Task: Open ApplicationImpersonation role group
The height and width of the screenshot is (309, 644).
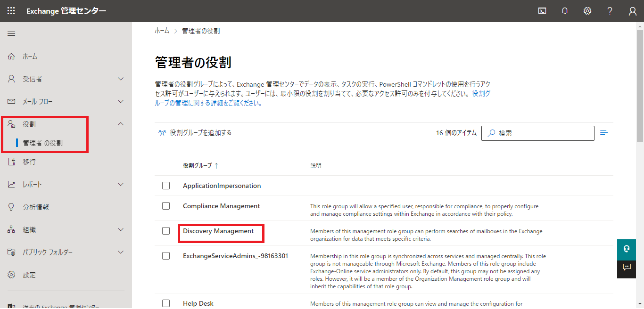Action: (222, 186)
